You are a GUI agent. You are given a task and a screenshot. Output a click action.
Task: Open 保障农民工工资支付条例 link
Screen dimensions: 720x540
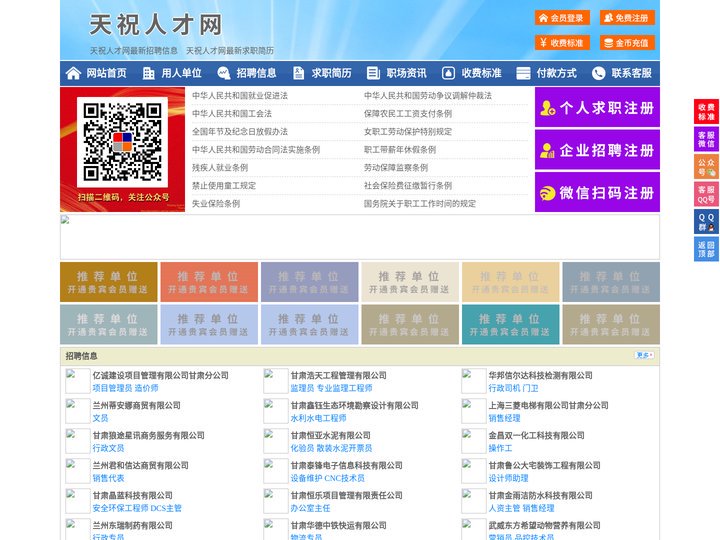point(408,113)
